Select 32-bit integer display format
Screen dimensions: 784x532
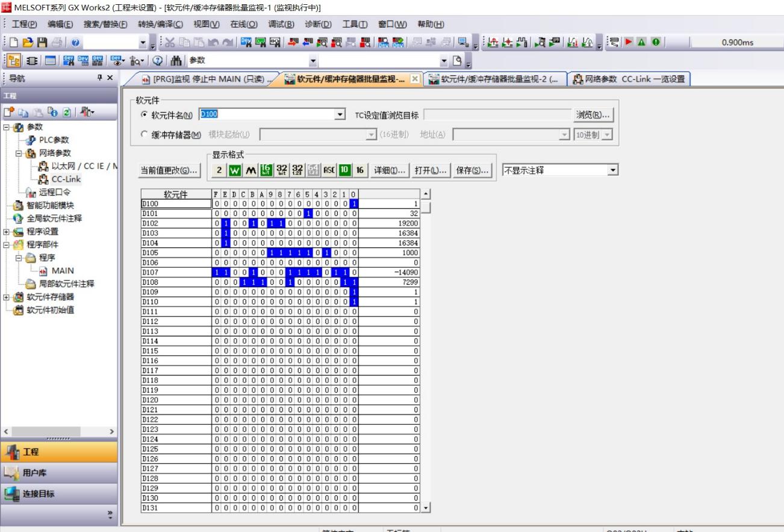point(281,170)
